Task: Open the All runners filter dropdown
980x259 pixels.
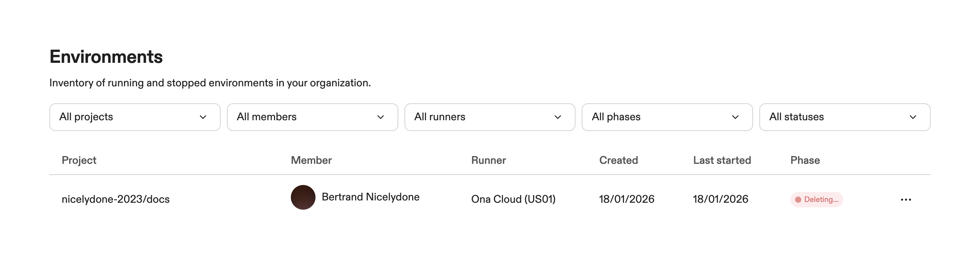Action: [490, 117]
